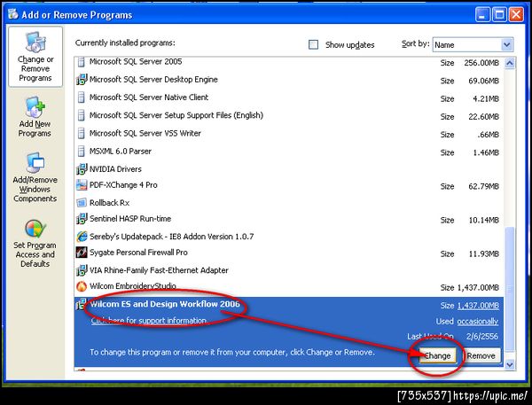Image resolution: width=532 pixels, height=405 pixels.
Task: Select the 'MSXML 6.0 Parser' entry
Action: coord(120,152)
